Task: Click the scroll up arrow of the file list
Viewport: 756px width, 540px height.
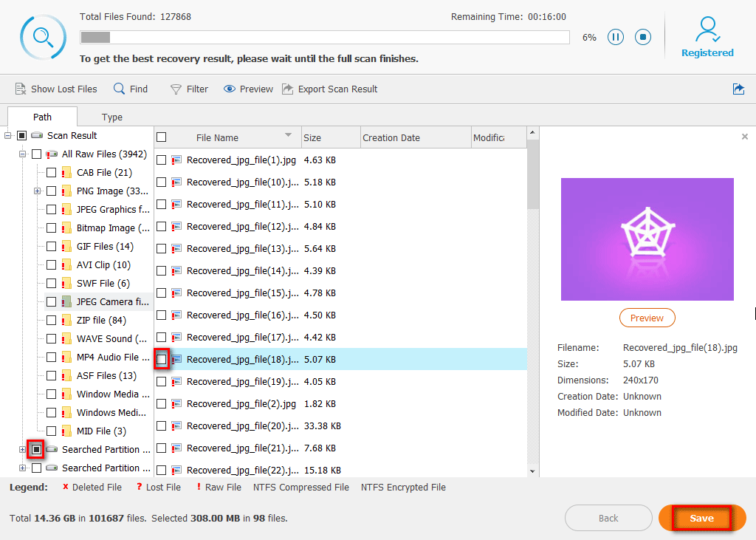Action: coord(532,132)
